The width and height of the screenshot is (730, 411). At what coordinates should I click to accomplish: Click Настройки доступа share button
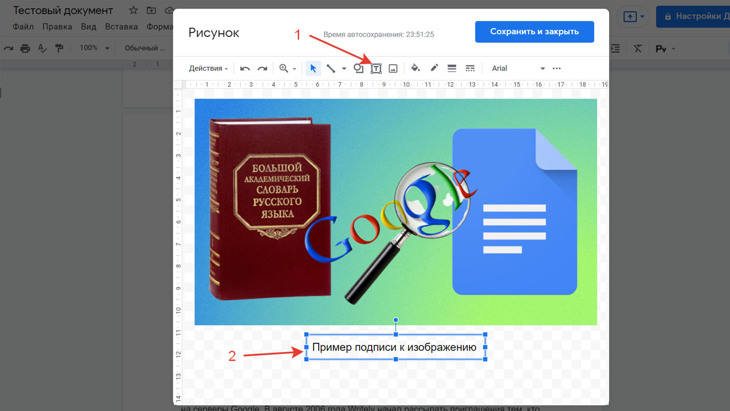point(694,16)
